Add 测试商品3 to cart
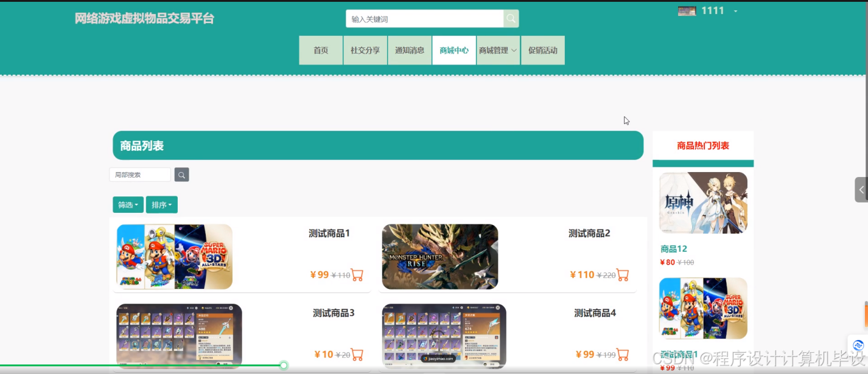This screenshot has height=374, width=868. point(357,355)
